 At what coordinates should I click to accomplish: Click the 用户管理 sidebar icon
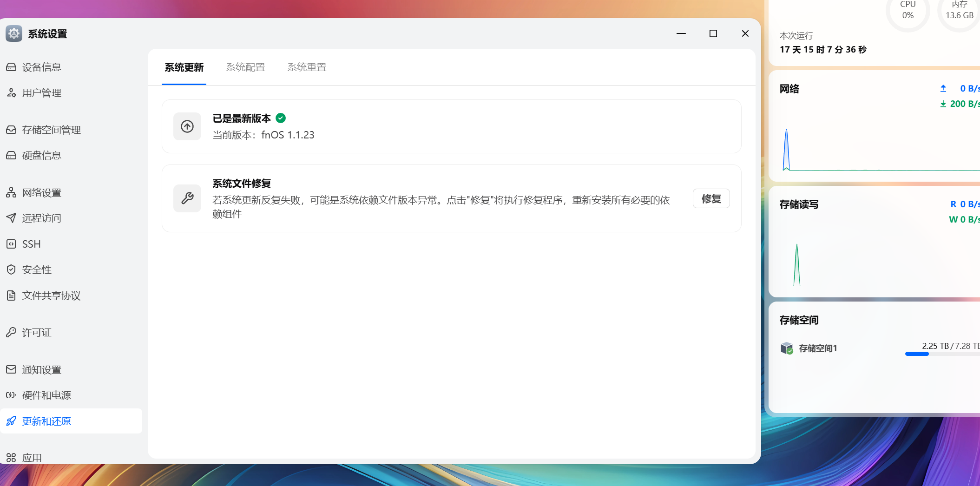point(11,93)
